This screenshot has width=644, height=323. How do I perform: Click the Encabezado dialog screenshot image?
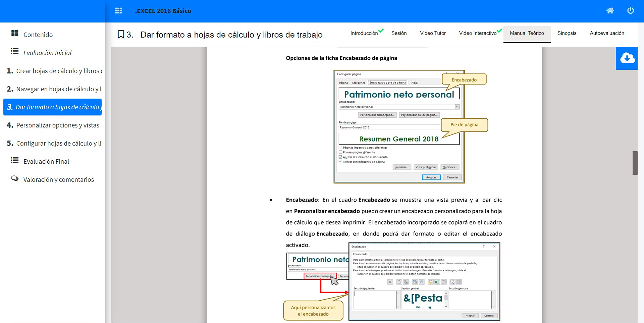click(424, 281)
